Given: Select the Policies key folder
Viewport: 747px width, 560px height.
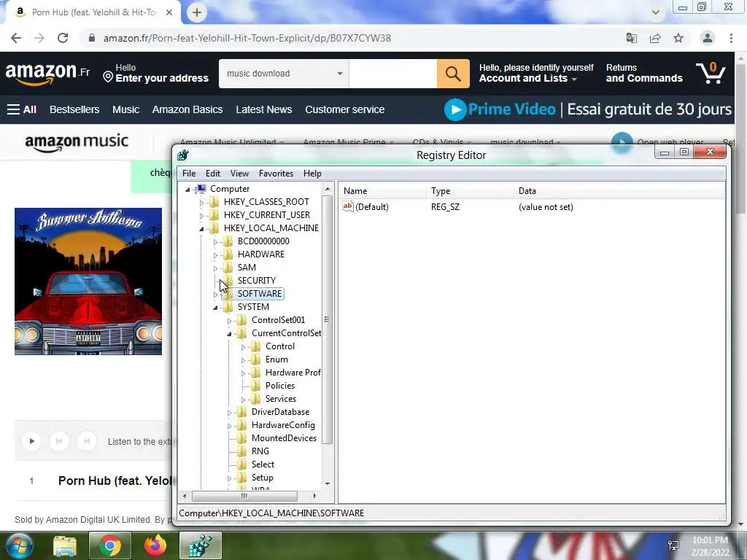Looking at the screenshot, I should coord(279,386).
